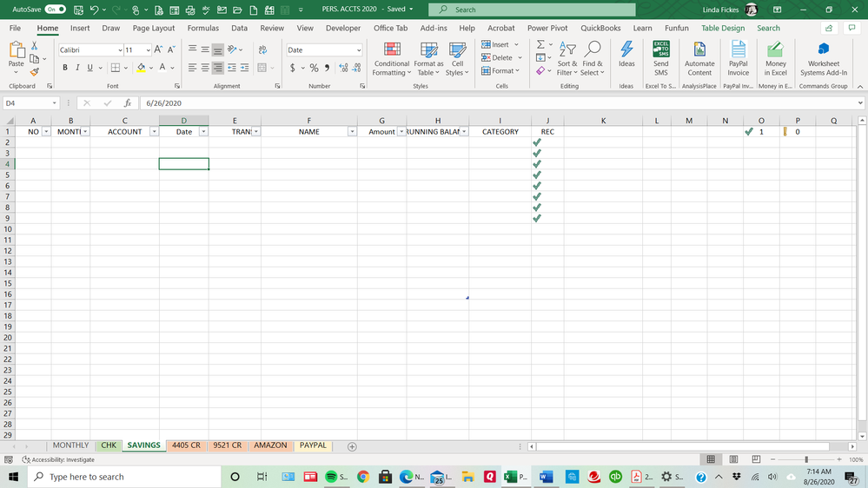
Task: Open the Insert ribbon tab
Action: pyautogui.click(x=80, y=28)
